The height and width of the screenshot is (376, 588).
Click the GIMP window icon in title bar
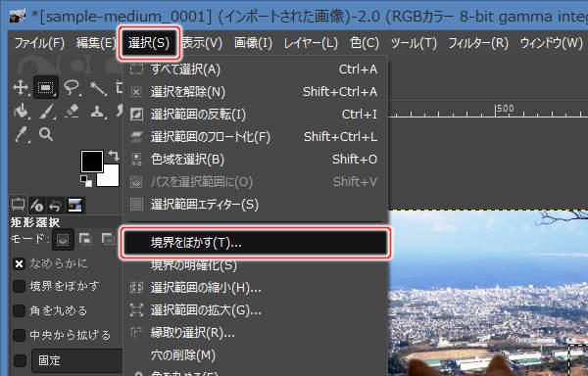click(18, 16)
